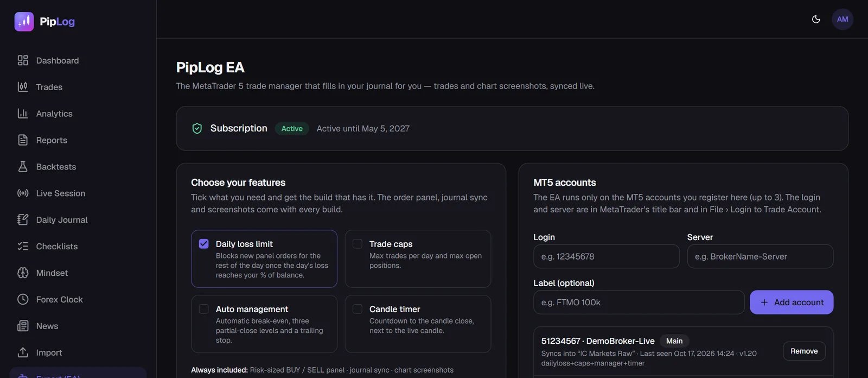This screenshot has width=868, height=378.
Task: Focus the Server input field
Action: 760,256
